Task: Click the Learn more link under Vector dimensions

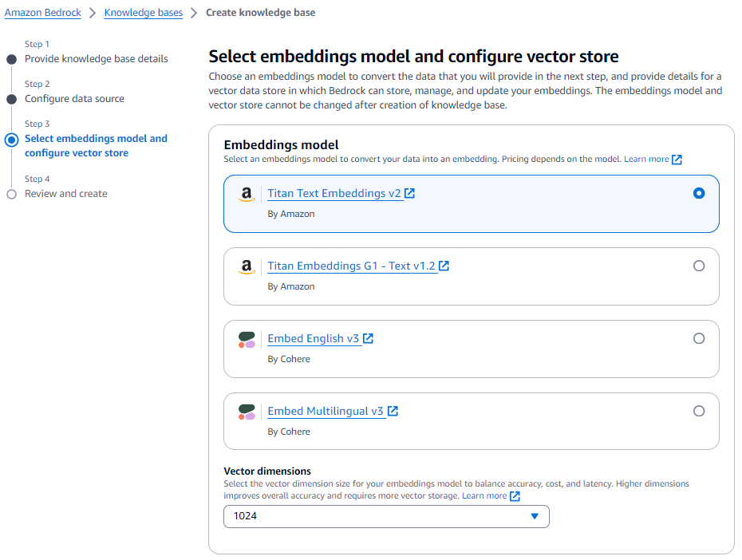Action: pos(483,495)
